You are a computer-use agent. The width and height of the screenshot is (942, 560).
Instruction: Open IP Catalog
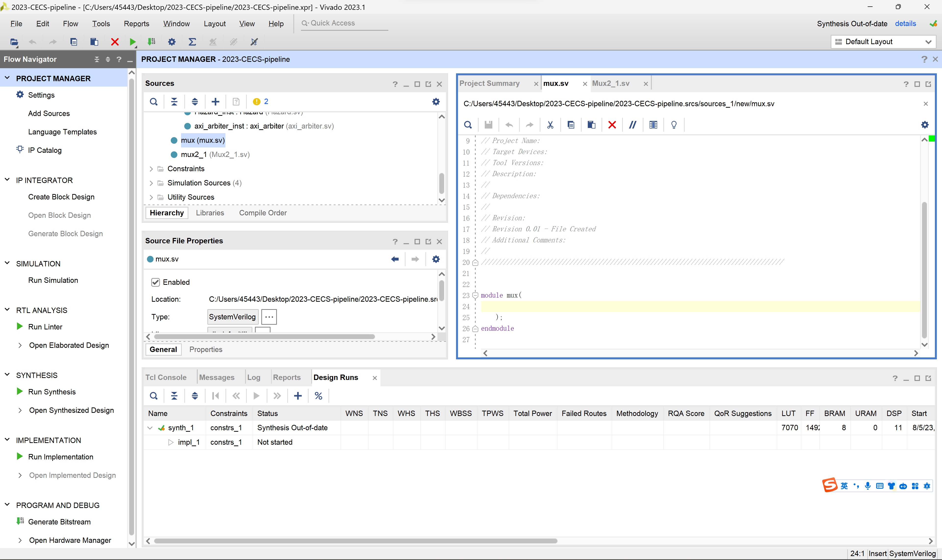coord(45,150)
